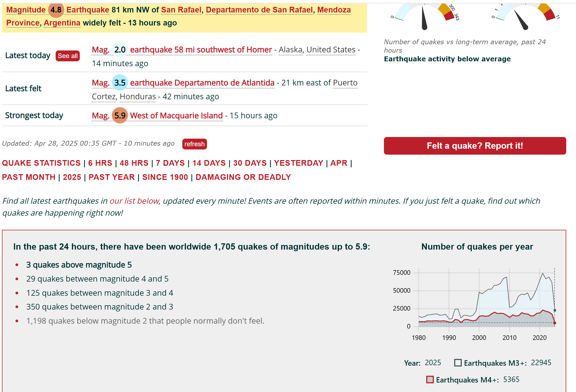Viewport: 576px width, 392px height.
Task: Click the 2.0 magnitude circle badge
Action: coord(120,50)
